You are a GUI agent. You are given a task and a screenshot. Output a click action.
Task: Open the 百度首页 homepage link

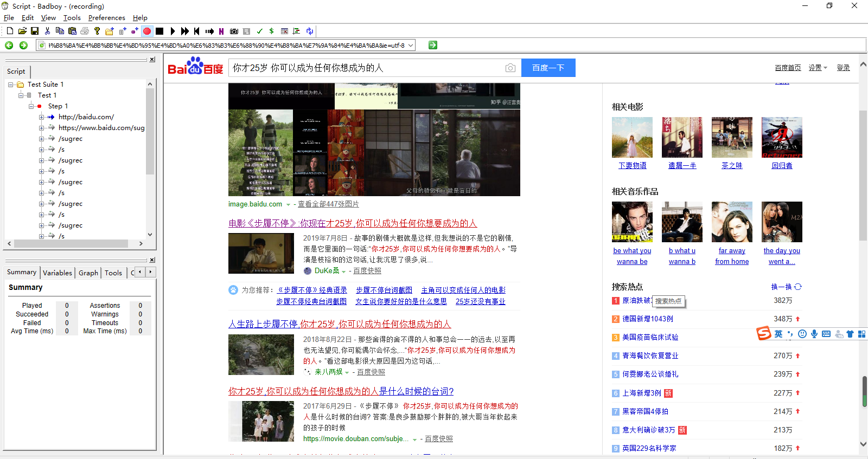pyautogui.click(x=788, y=68)
